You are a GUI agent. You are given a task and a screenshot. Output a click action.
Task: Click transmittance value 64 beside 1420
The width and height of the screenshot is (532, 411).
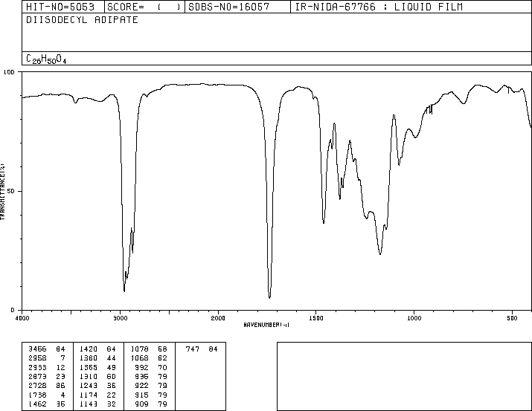[112, 349]
